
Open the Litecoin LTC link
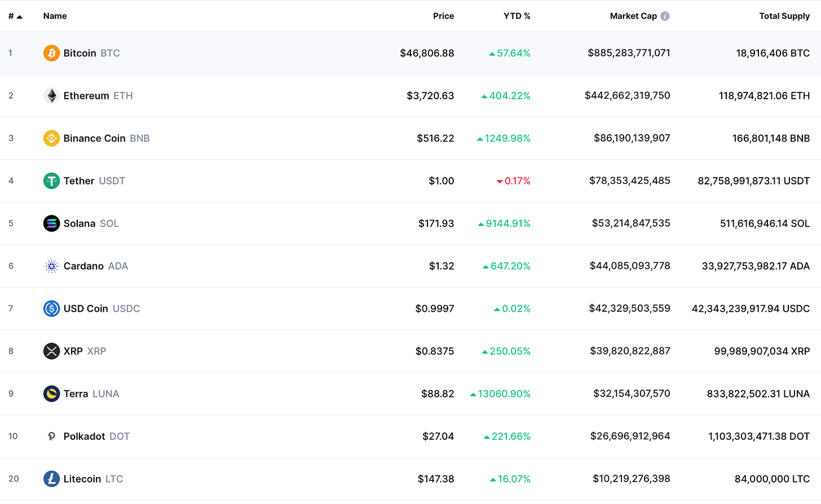coord(93,479)
